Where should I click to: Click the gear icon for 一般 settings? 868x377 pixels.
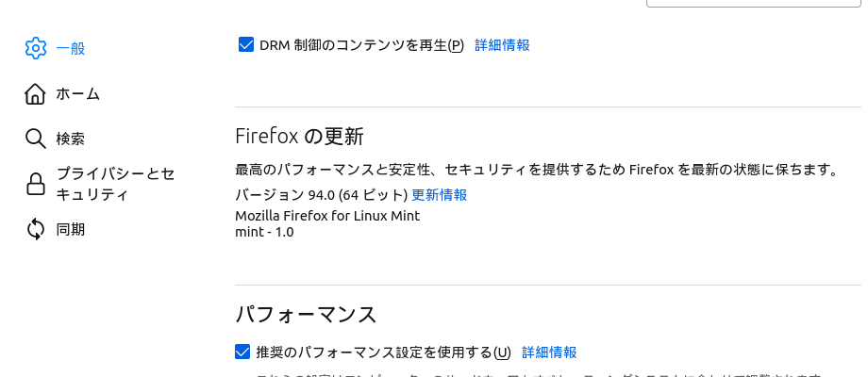coord(36,48)
